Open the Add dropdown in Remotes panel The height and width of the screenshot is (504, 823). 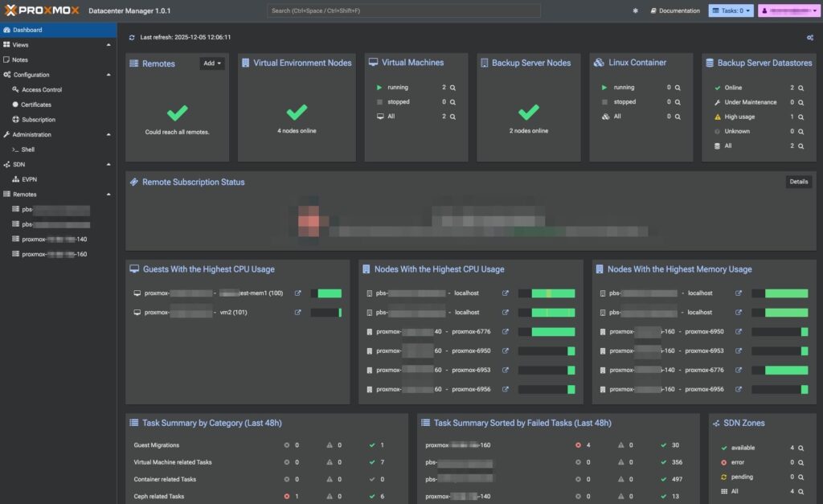pyautogui.click(x=211, y=63)
